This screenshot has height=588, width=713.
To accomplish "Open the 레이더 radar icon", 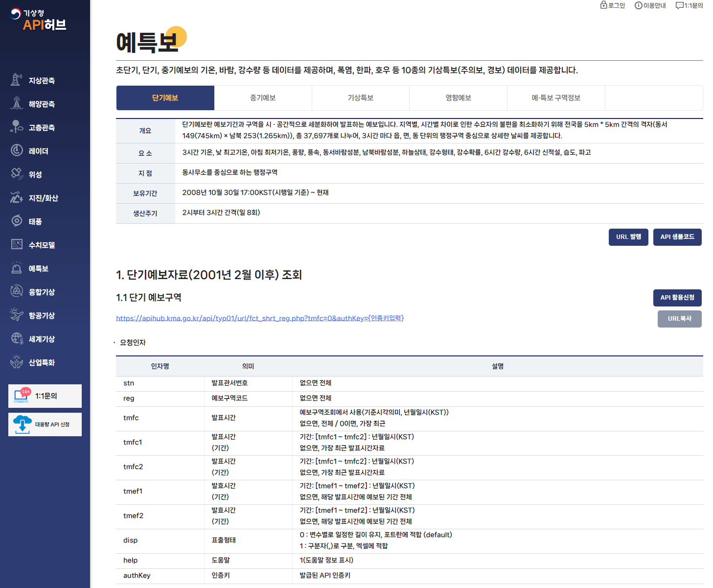I will click(x=17, y=150).
